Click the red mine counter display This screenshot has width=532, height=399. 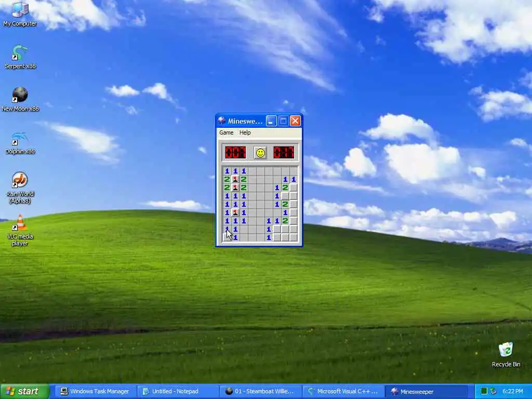pyautogui.click(x=235, y=153)
